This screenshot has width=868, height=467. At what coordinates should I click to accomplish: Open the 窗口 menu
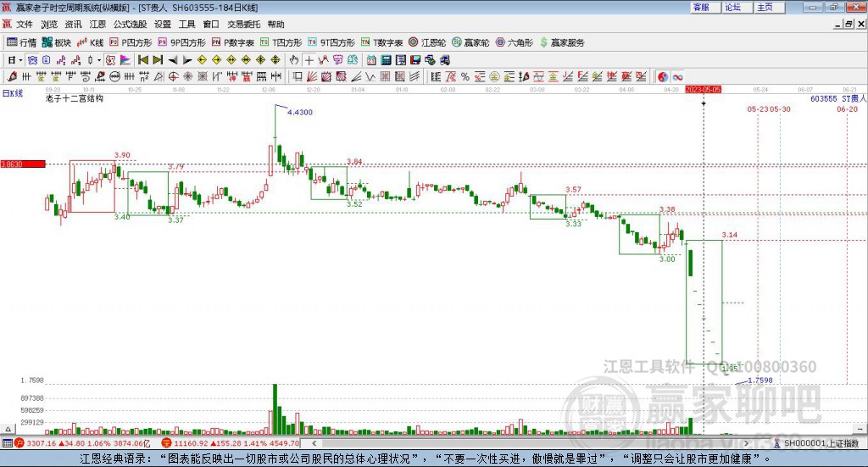pyautogui.click(x=211, y=25)
